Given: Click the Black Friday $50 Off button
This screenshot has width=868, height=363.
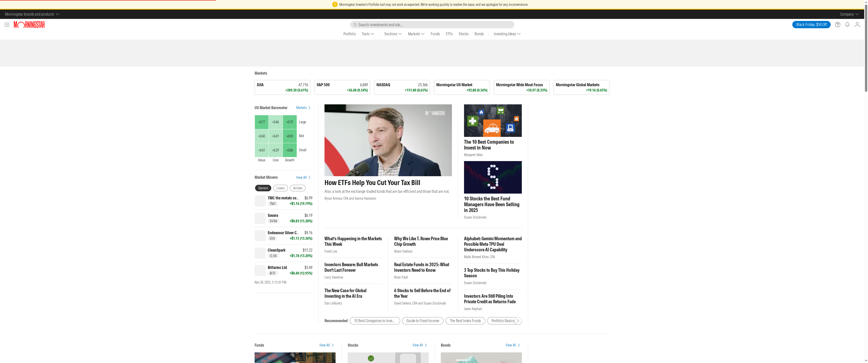Looking at the screenshot, I should point(811,25).
